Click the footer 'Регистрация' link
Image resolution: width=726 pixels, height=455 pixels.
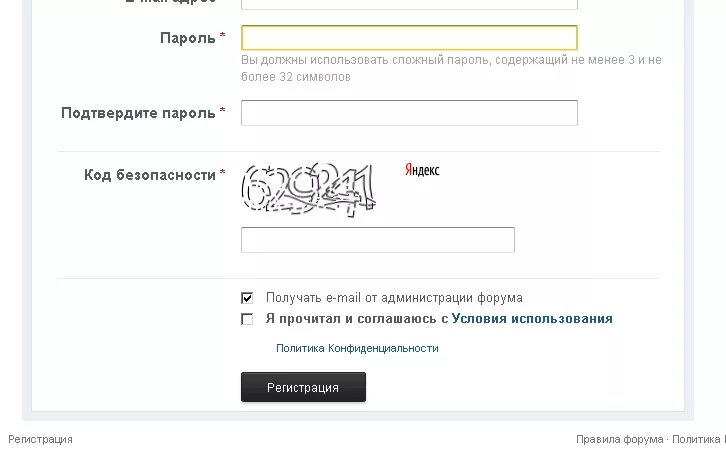coord(40,439)
